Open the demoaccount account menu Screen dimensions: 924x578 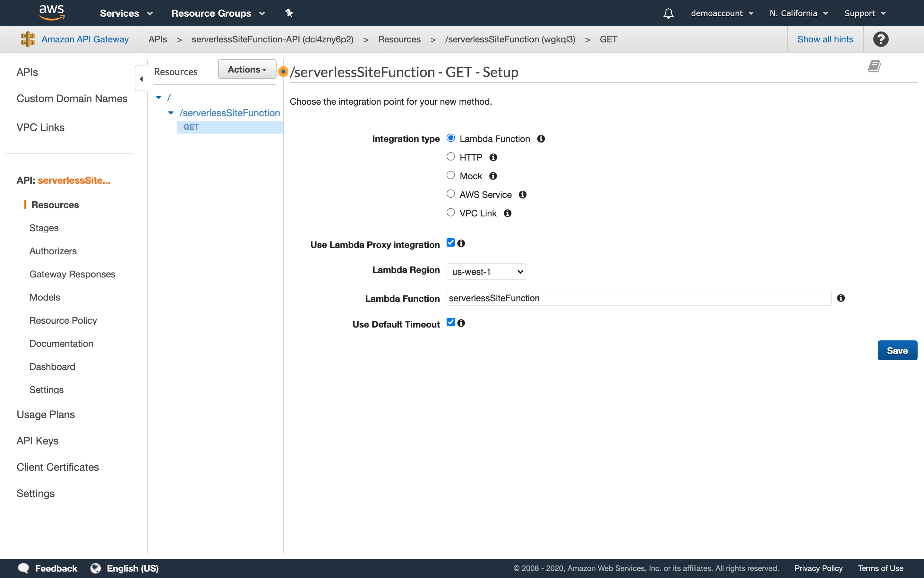[722, 13]
